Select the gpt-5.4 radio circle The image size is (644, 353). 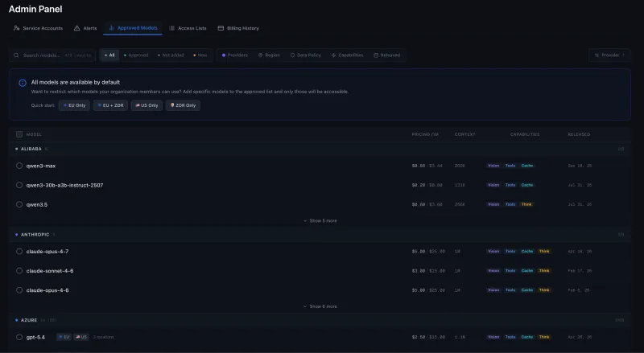pos(19,337)
